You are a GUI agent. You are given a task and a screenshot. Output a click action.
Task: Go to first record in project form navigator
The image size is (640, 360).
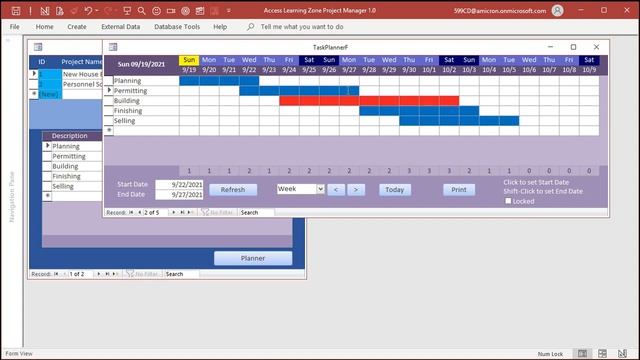(56, 274)
